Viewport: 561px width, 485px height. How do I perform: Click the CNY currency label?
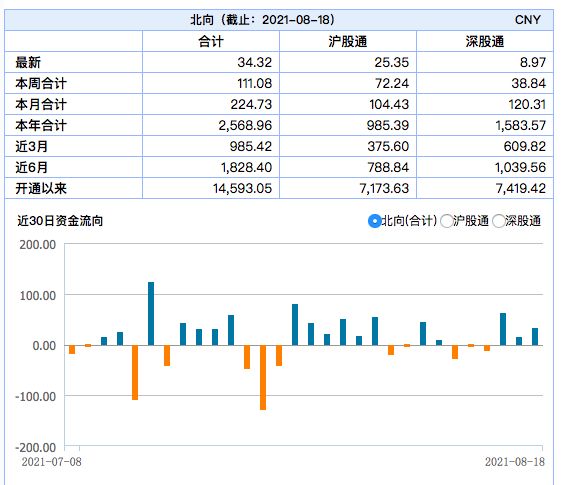[528, 20]
